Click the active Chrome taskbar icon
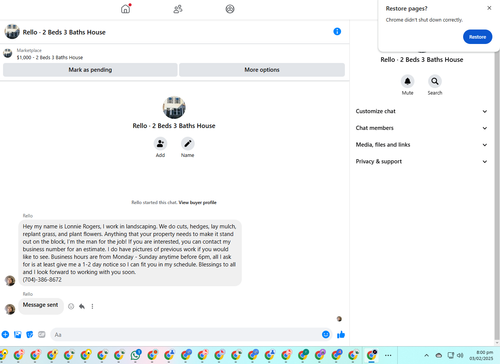 pyautogui.click(x=371, y=355)
